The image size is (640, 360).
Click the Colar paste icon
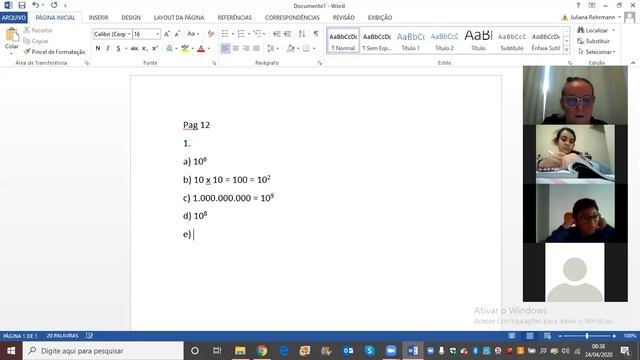coord(11,35)
